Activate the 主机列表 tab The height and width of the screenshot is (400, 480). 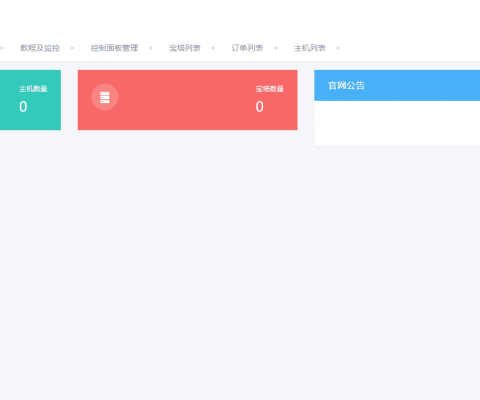click(x=310, y=48)
